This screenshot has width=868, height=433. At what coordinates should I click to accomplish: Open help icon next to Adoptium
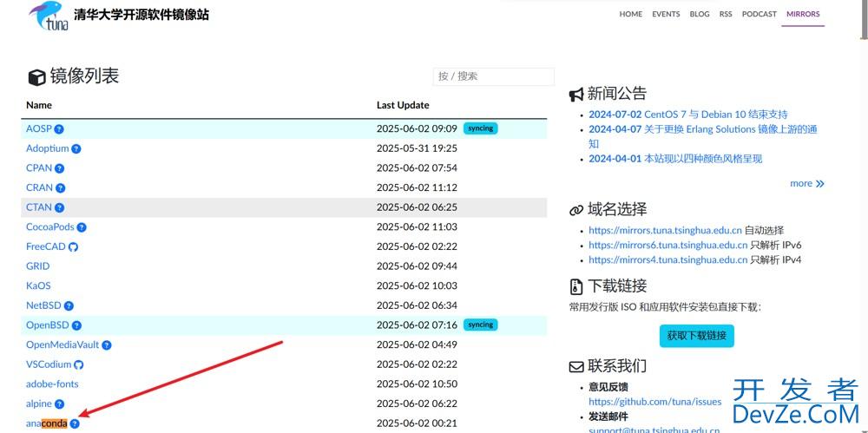pos(76,149)
